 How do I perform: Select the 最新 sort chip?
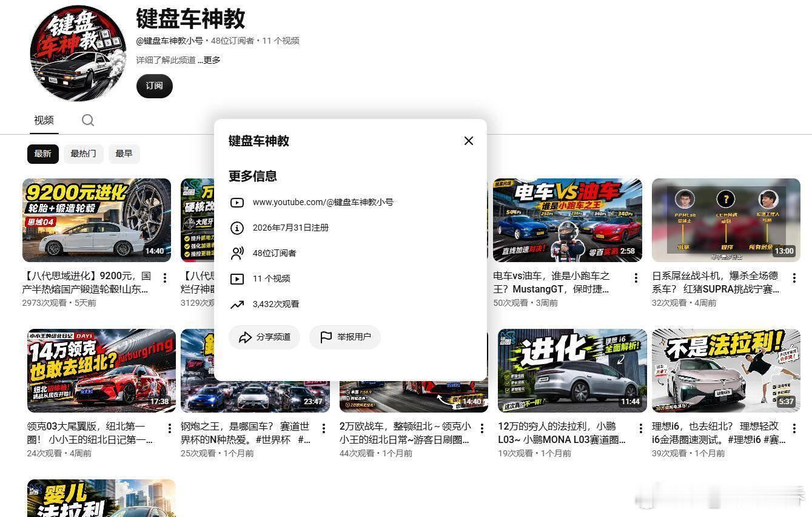pyautogui.click(x=42, y=154)
